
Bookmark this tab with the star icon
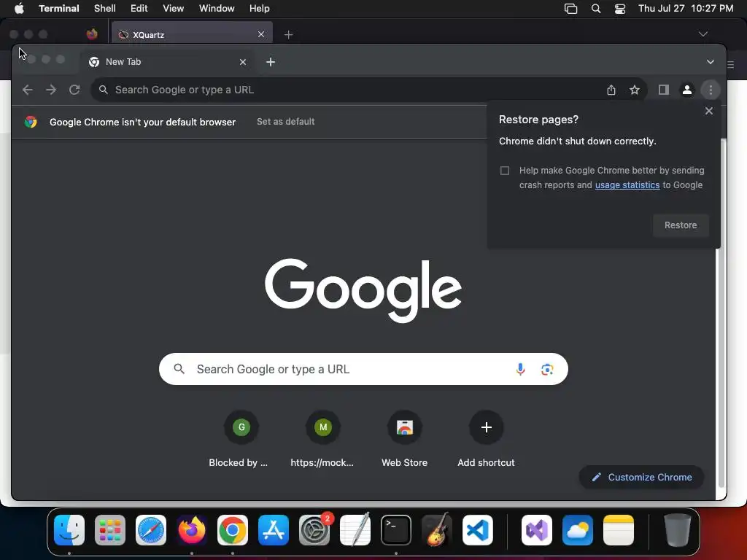pyautogui.click(x=634, y=90)
